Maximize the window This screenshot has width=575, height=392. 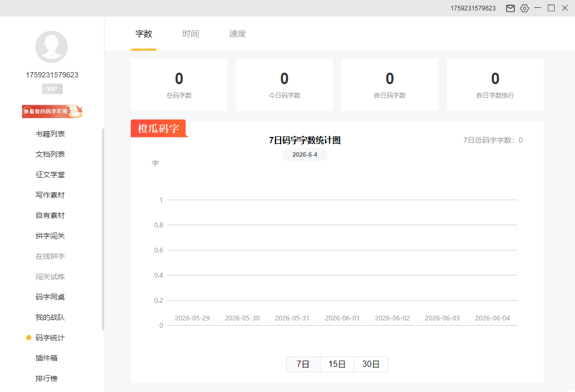[551, 8]
